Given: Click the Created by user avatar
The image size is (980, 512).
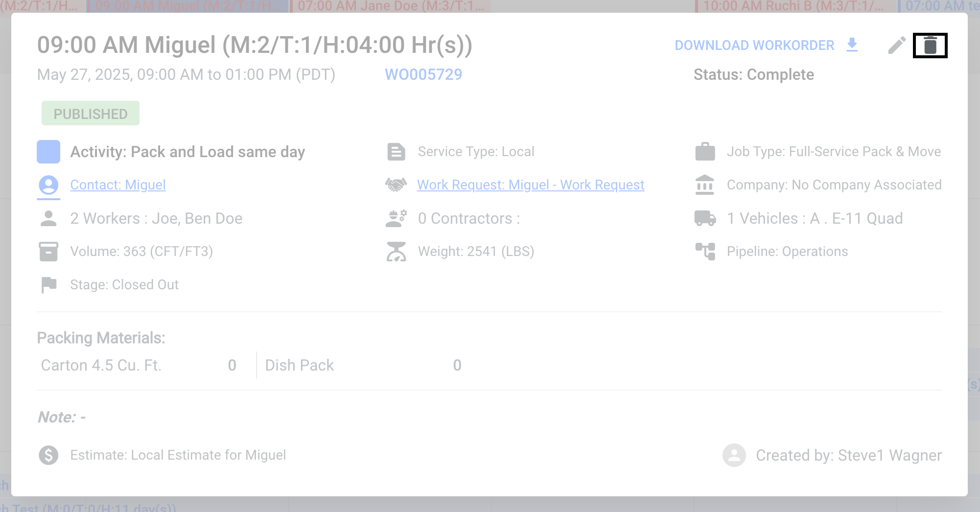Looking at the screenshot, I should coord(734,455).
